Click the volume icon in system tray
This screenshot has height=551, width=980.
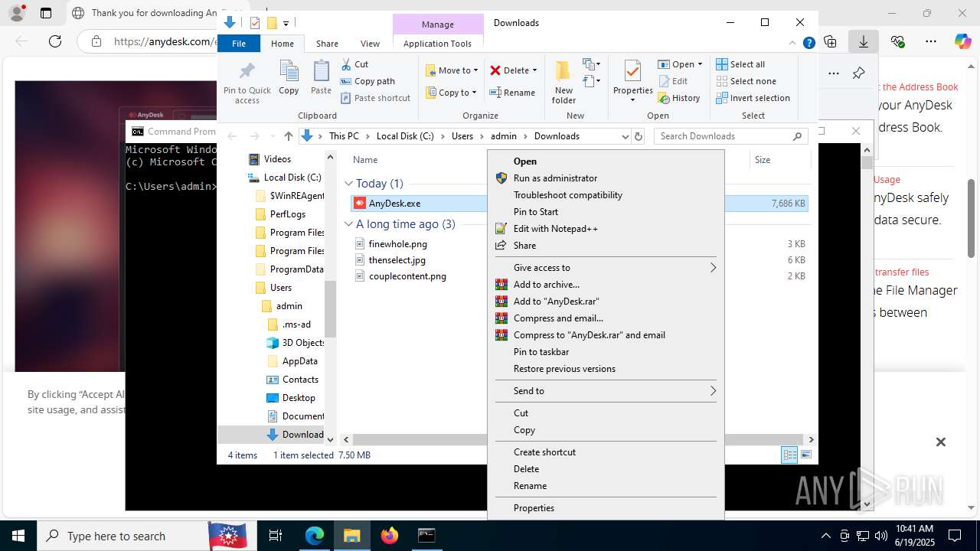(x=880, y=536)
